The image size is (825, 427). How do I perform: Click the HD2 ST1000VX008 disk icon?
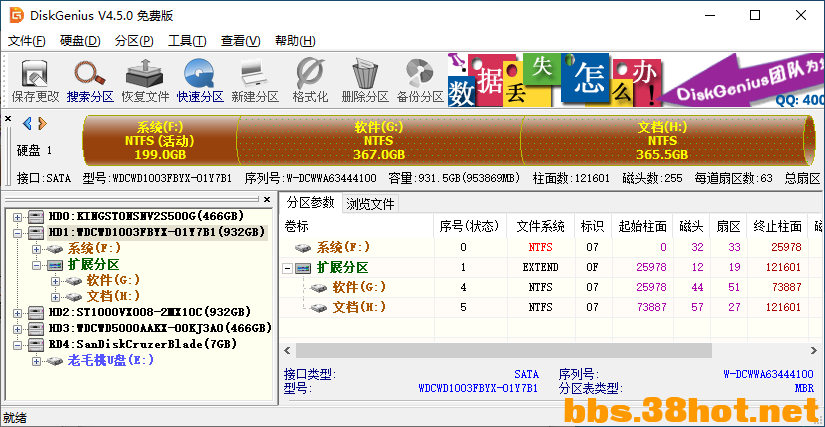point(36,312)
